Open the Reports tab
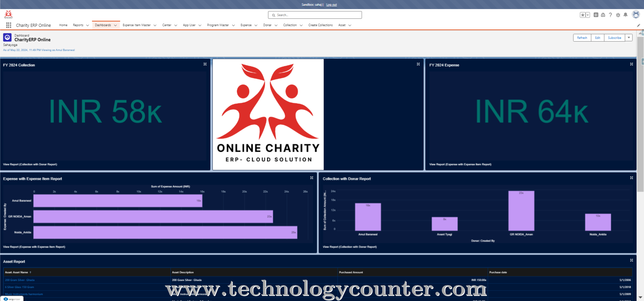The image size is (644, 301). (x=78, y=25)
